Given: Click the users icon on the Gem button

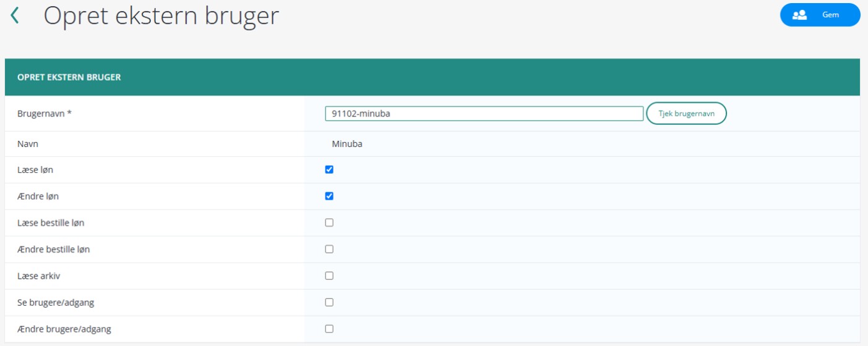Looking at the screenshot, I should pos(799,15).
